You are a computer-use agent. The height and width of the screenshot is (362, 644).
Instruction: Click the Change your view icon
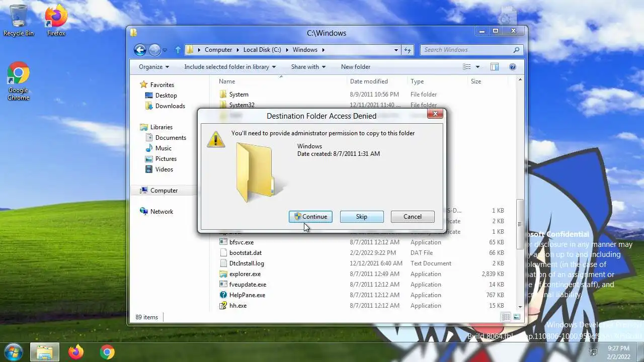tap(467, 67)
